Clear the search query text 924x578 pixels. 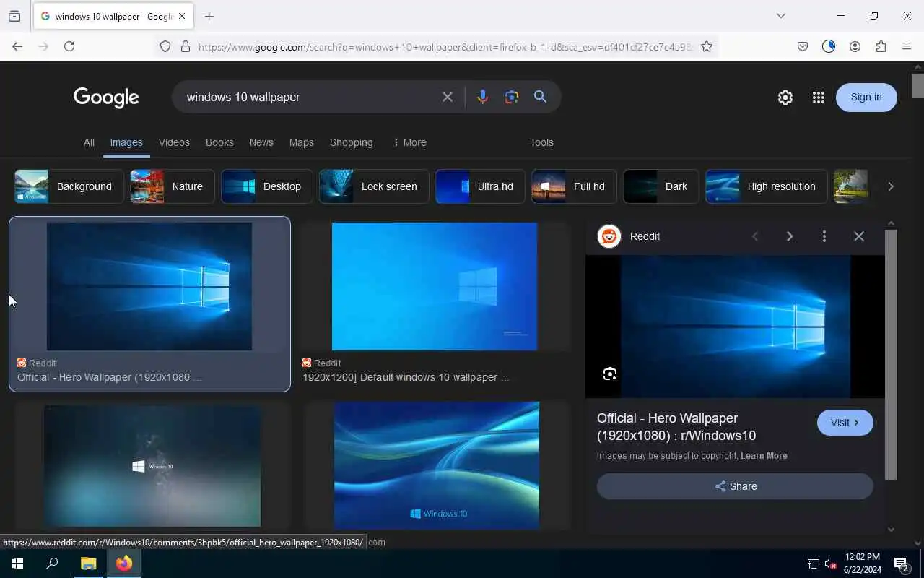coord(448,97)
